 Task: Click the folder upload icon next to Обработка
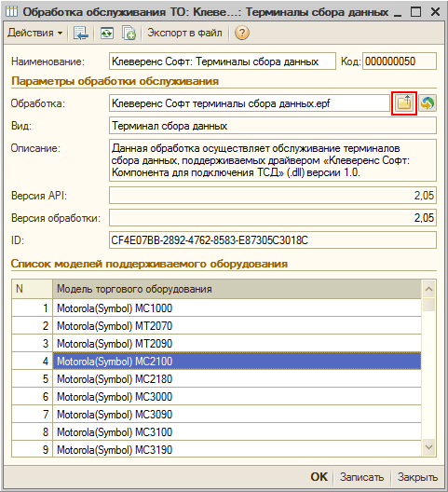click(404, 103)
